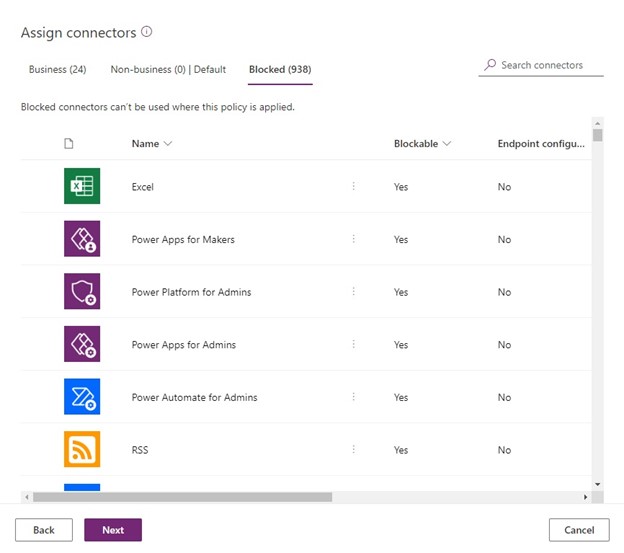This screenshot has width=624, height=553.
Task: Click the Power Platform for Admins icon
Action: [82, 292]
